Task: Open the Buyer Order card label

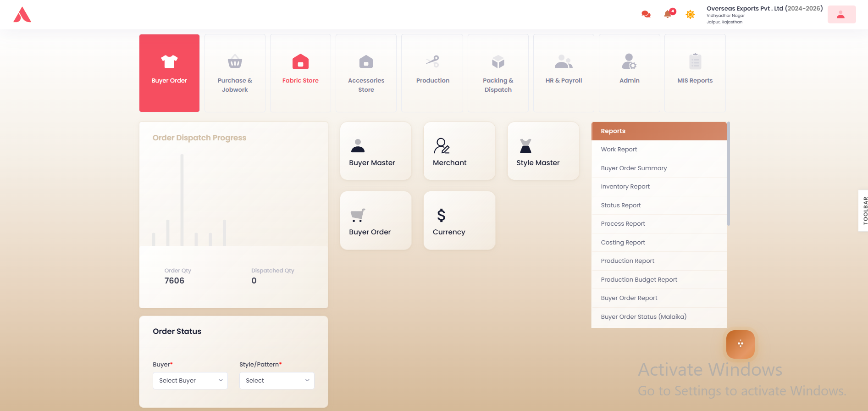Action: pyautogui.click(x=370, y=232)
